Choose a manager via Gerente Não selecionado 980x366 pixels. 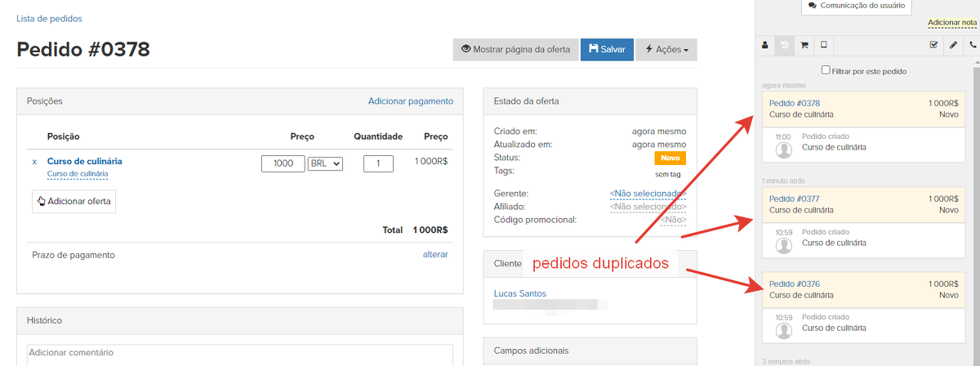click(x=647, y=194)
